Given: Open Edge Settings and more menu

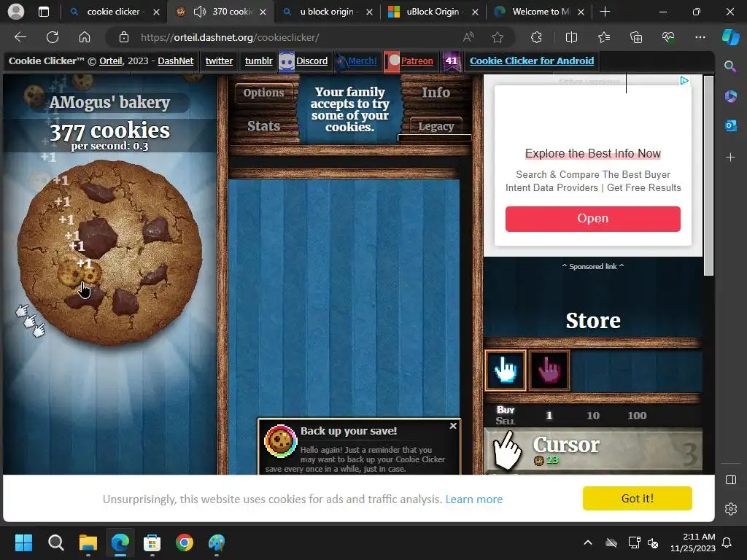Looking at the screenshot, I should 700,37.
